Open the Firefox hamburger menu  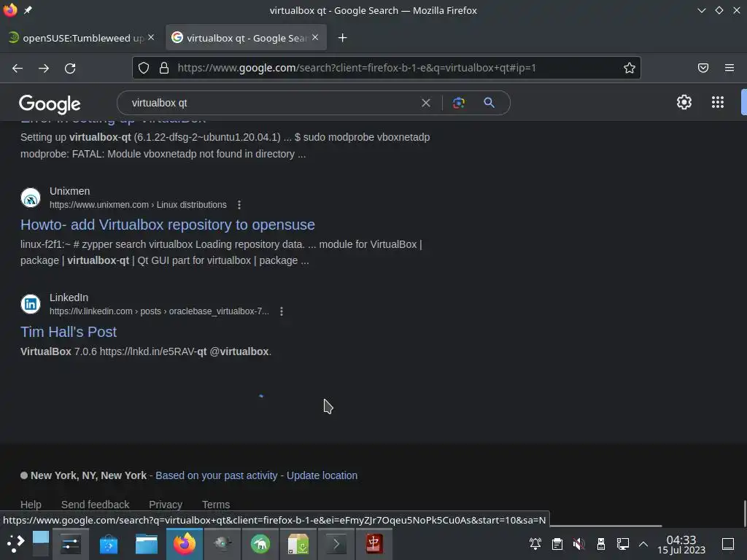[729, 68]
